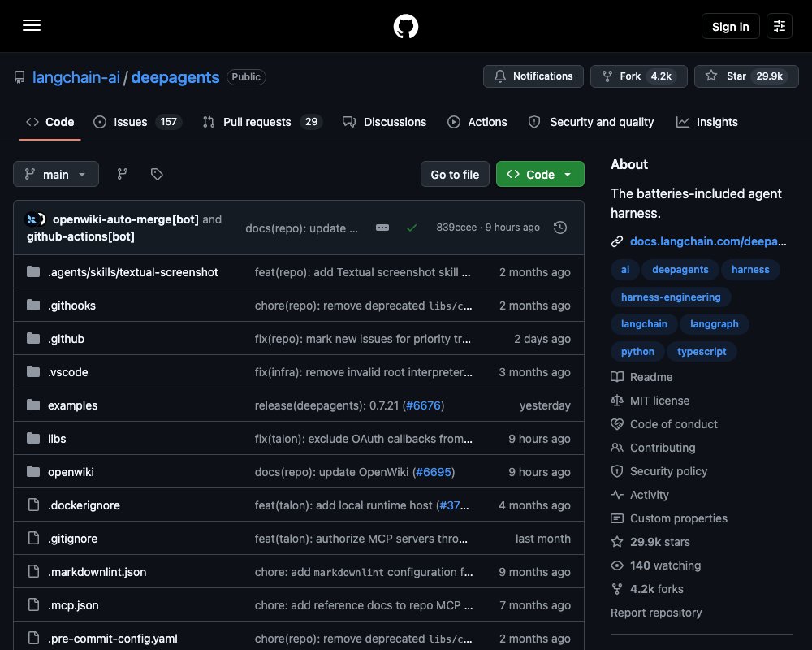Click the Sign in button

(x=730, y=26)
